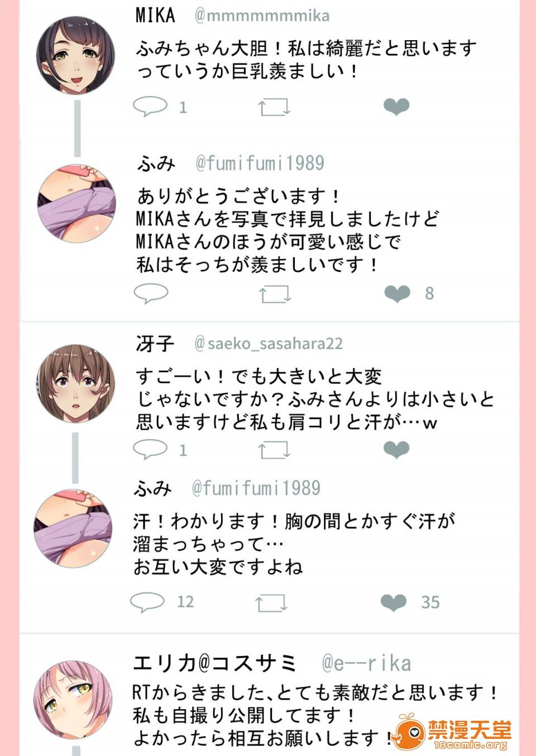
Task: Open the 18comic.org watermark logo
Action: point(452,732)
